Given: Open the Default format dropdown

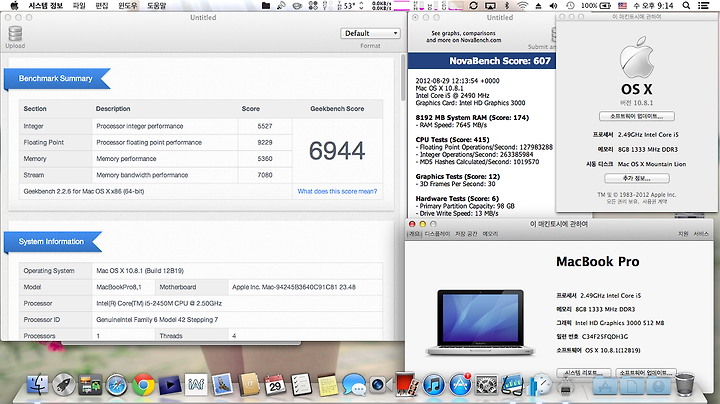Looking at the screenshot, I should 370,33.
